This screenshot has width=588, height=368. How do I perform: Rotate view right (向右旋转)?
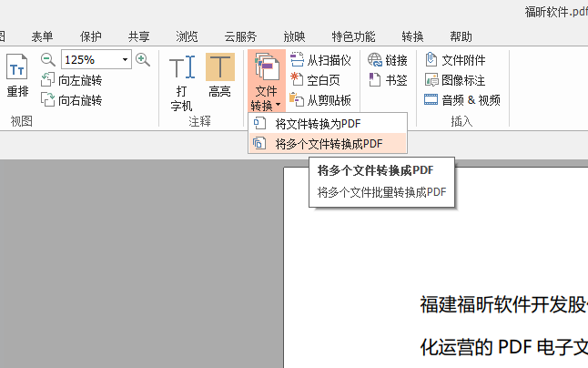(71, 100)
